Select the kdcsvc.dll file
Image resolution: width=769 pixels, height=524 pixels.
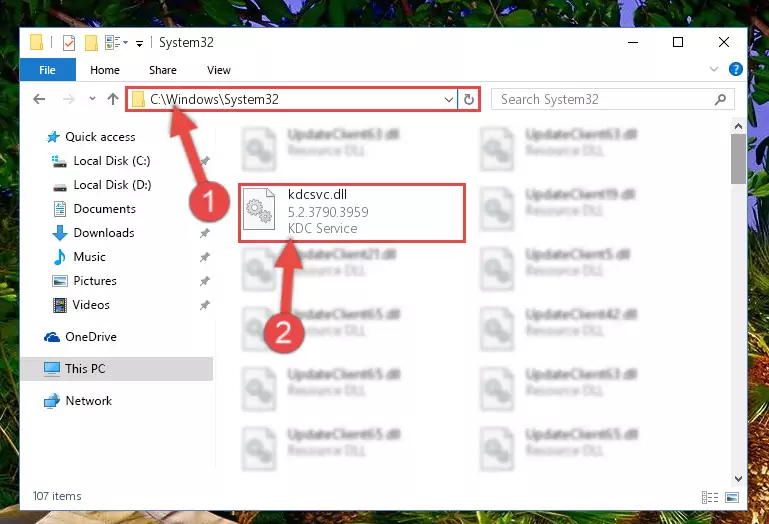pos(352,212)
